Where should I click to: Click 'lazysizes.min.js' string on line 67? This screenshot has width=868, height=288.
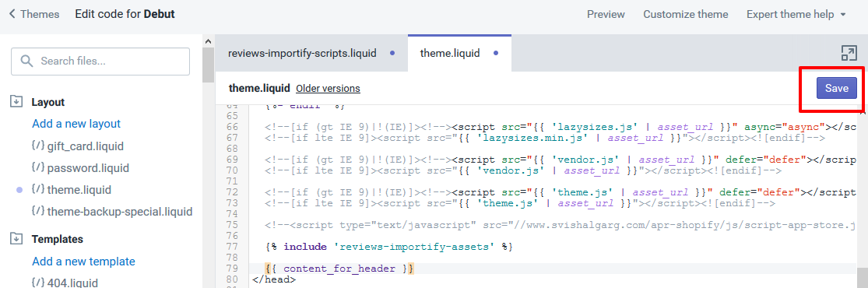pyautogui.click(x=532, y=139)
